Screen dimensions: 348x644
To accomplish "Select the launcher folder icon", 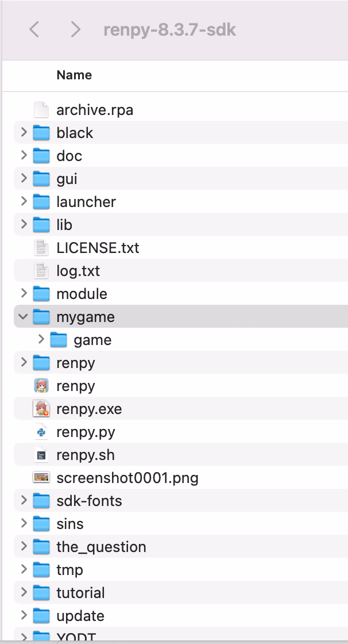I will click(41, 202).
